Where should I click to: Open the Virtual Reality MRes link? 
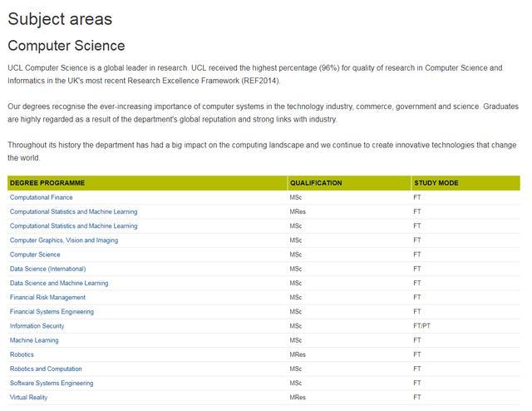point(28,397)
